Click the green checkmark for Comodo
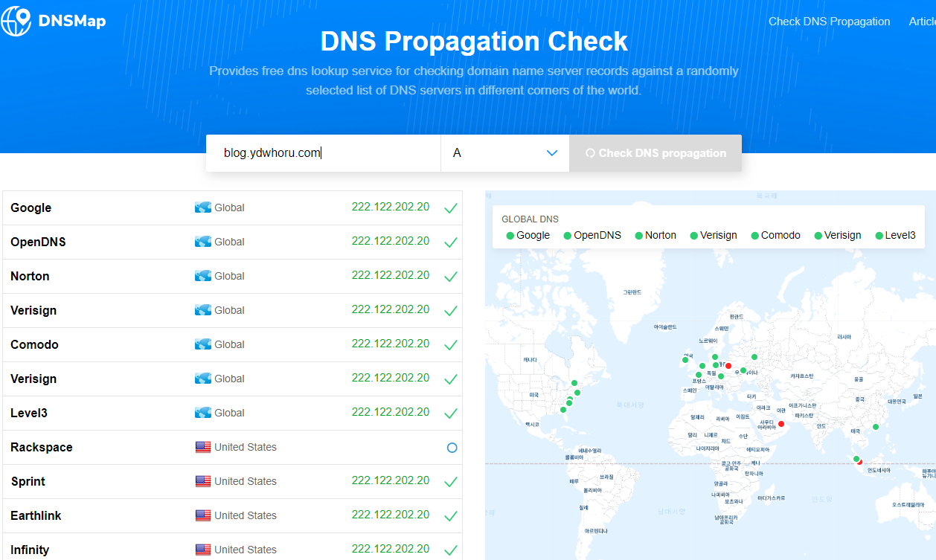936x560 pixels. 450,345
